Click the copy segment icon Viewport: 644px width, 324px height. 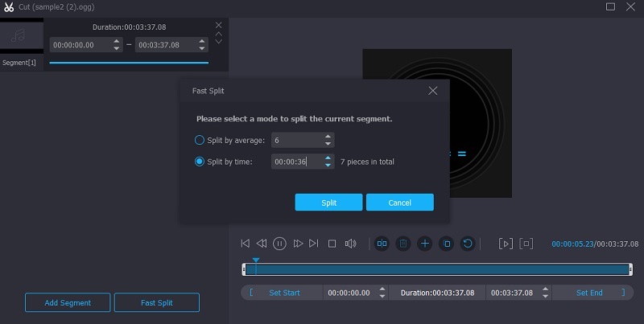446,243
